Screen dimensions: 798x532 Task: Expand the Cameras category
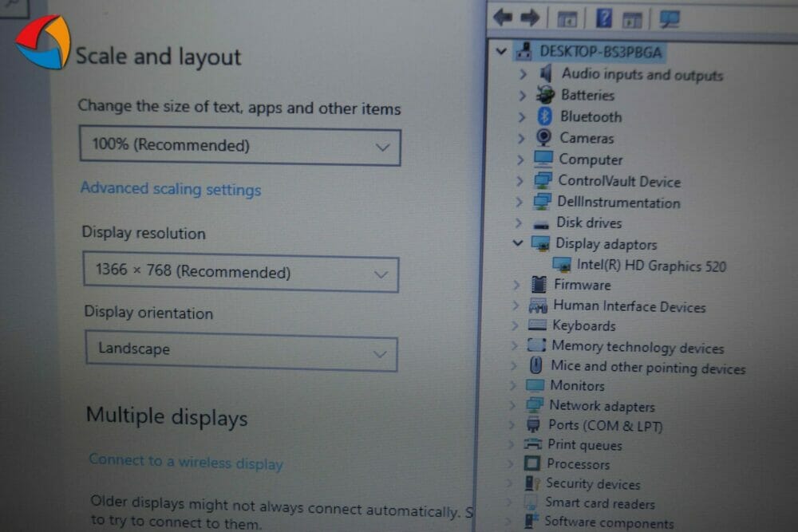pos(520,138)
